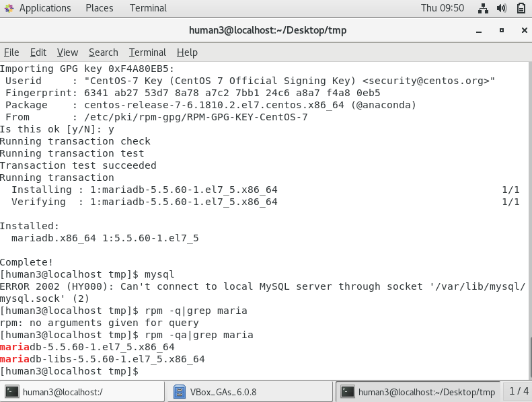Open the Search menu

pos(104,52)
